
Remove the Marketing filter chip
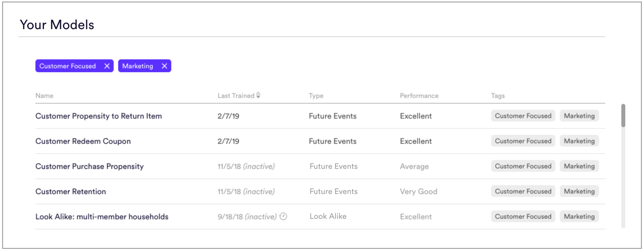tap(164, 66)
